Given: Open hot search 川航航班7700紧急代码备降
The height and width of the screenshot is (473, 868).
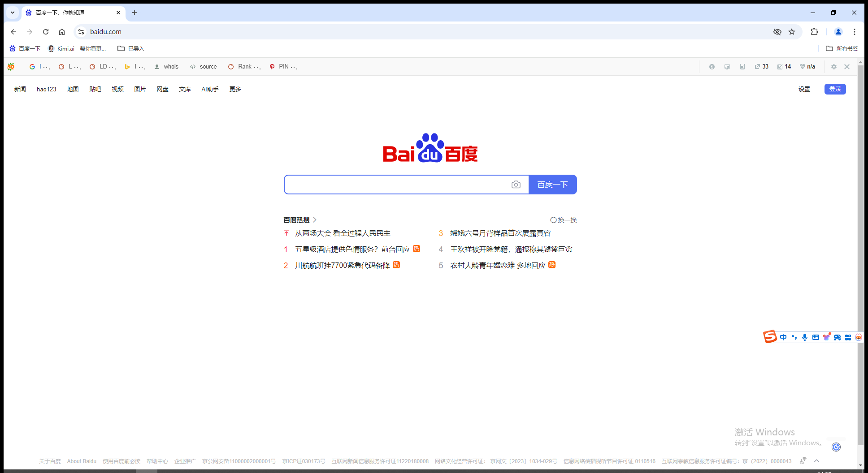Looking at the screenshot, I should (343, 266).
